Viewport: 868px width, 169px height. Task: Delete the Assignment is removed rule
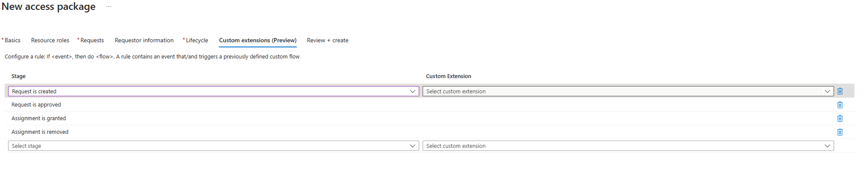coord(840,132)
